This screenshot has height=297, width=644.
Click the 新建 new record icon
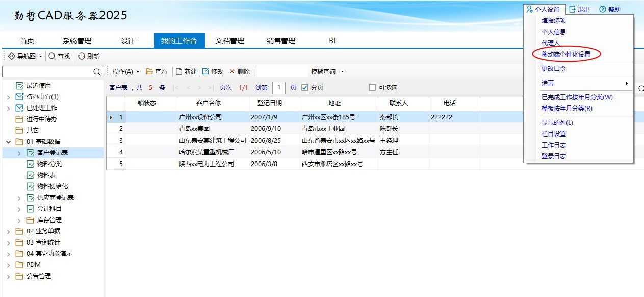[x=179, y=72]
